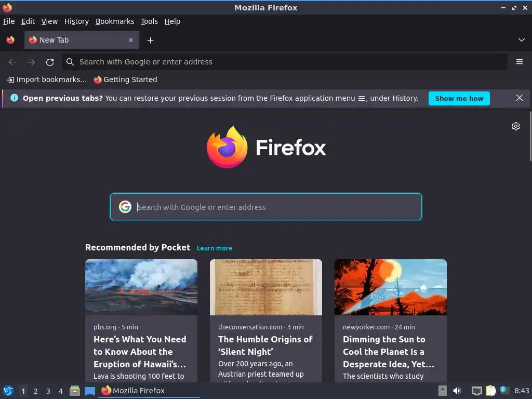Close the New Tab tab
The width and height of the screenshot is (532, 399).
[x=131, y=40]
